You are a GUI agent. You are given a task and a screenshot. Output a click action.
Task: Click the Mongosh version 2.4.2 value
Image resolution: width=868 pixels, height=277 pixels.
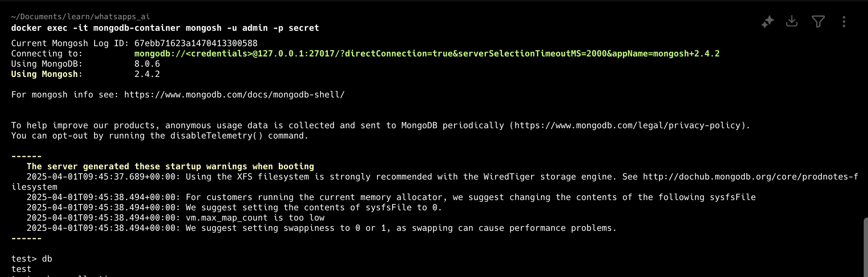coord(147,74)
